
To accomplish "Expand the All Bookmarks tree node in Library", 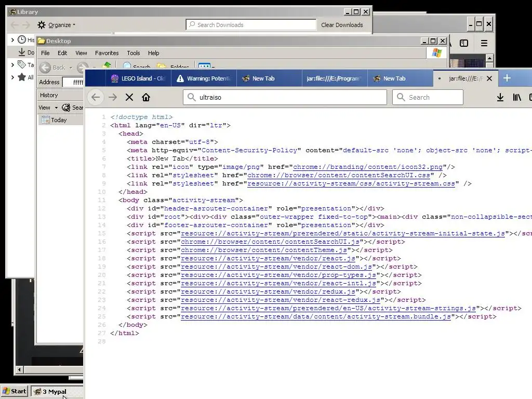I will tap(12, 77).
